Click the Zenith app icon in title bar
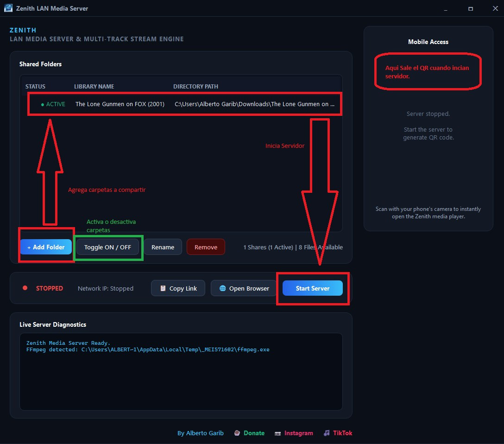This screenshot has height=444, width=504. click(x=8, y=8)
